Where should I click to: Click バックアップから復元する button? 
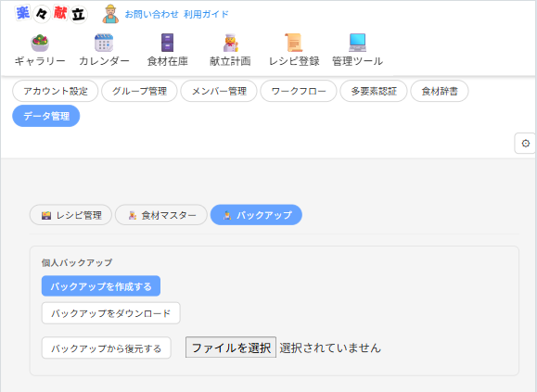(x=106, y=348)
